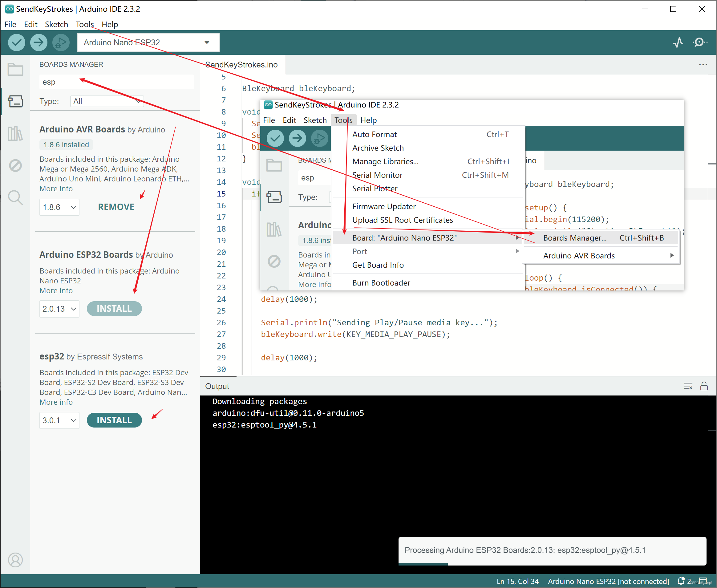
Task: Open the Serial Monitor icon at top right
Action: [700, 42]
